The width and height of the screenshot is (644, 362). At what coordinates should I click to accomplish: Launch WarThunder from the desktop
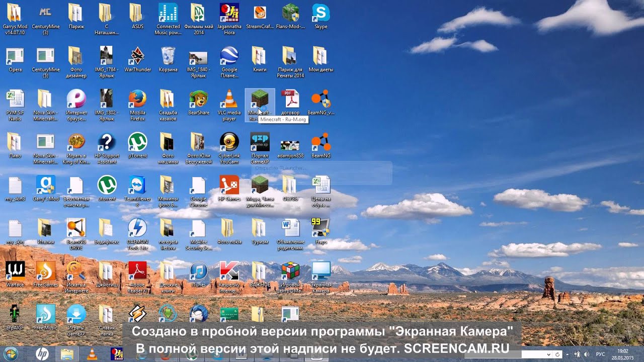tap(137, 59)
